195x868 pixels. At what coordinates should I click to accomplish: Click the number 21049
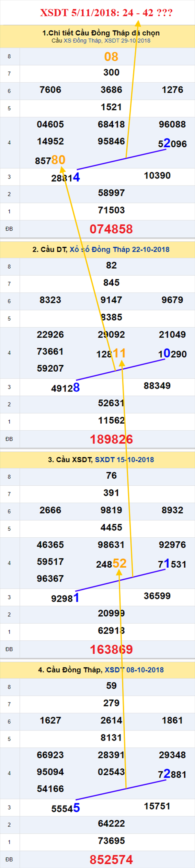(172, 334)
